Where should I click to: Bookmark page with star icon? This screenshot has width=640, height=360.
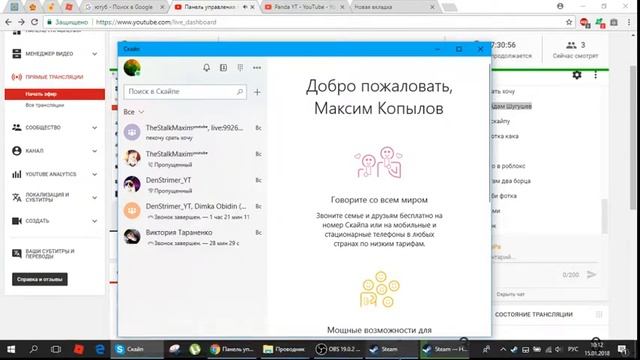click(x=569, y=22)
